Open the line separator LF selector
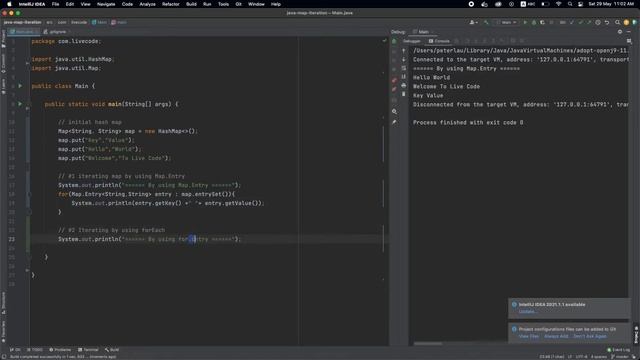Screen dimensions: 640x360 570,357
